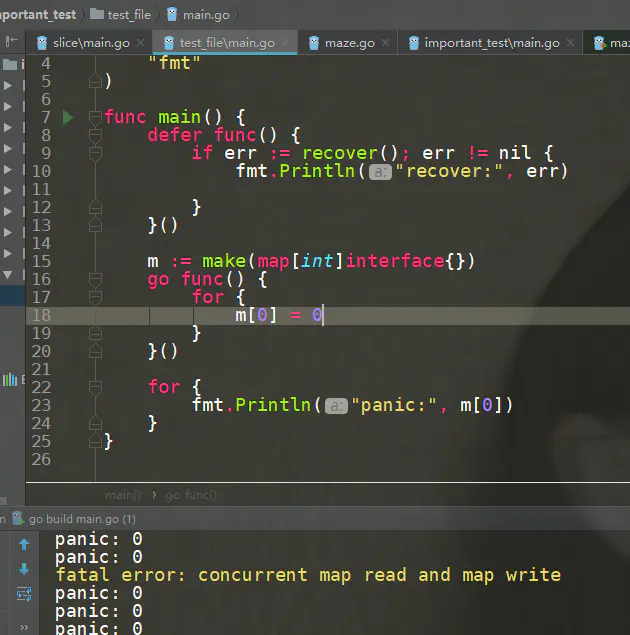This screenshot has height=635, width=630.
Task: Place cursor on line number 18
Action: [41, 315]
